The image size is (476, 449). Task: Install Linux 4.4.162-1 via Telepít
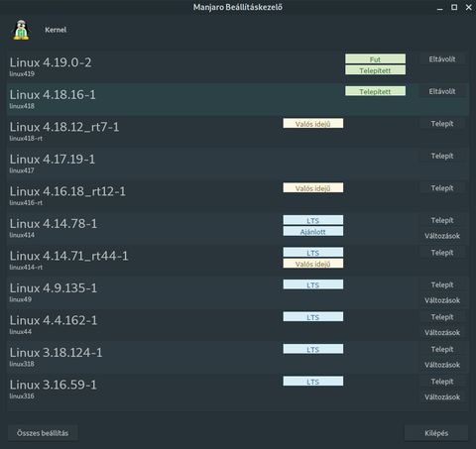tap(442, 317)
